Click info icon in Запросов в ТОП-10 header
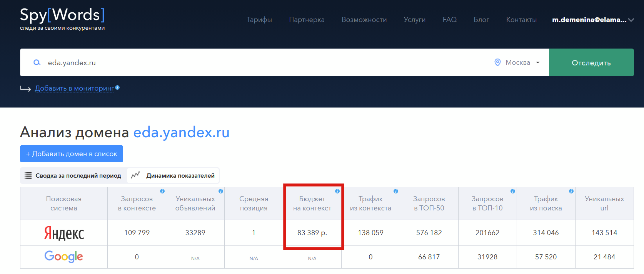The width and height of the screenshot is (644, 274). coord(513,191)
